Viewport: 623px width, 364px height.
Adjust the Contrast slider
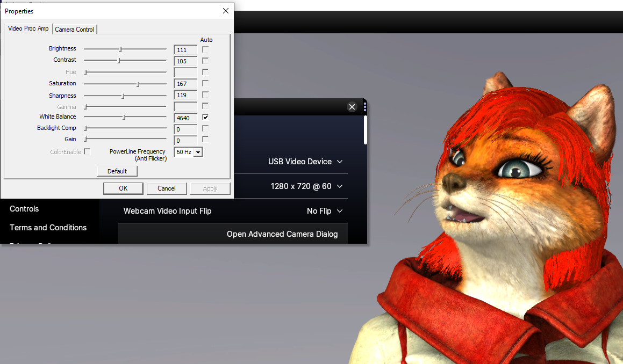(125, 60)
